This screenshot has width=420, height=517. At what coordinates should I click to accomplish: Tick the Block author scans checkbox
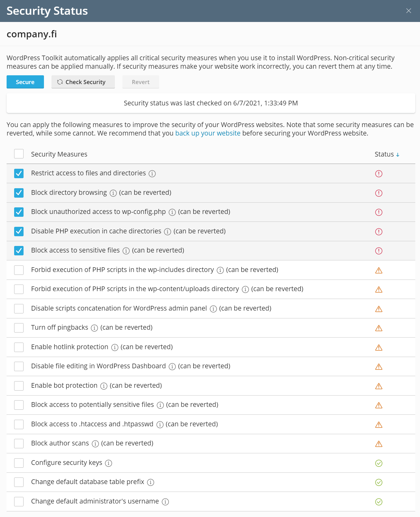pos(19,444)
